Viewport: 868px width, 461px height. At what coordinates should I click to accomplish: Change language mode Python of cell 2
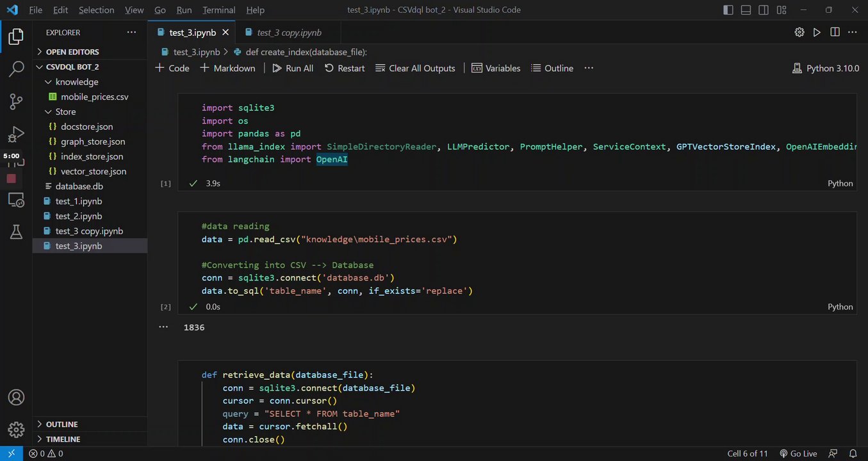840,307
